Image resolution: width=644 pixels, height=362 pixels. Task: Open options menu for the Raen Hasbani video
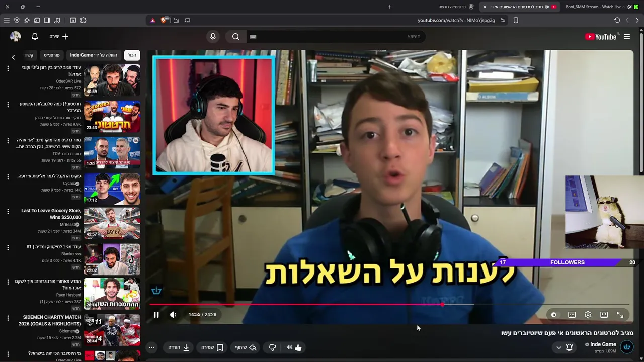[8, 282]
